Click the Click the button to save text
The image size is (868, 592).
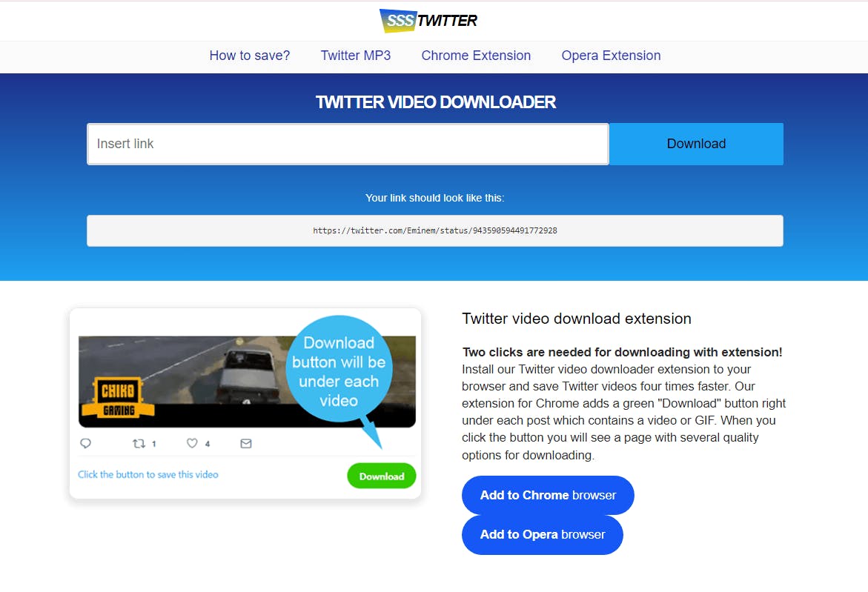[148, 475]
